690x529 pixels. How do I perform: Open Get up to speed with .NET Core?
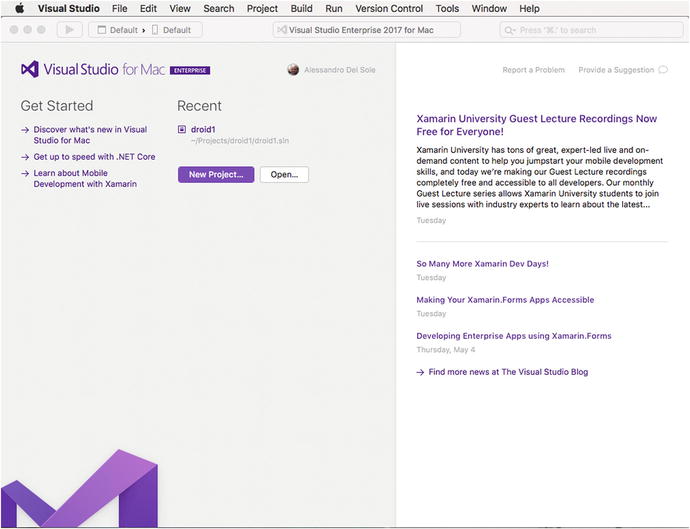tap(94, 157)
